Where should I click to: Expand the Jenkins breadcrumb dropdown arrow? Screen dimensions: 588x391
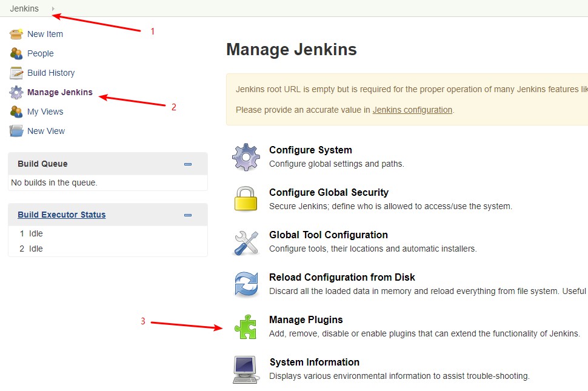click(x=53, y=8)
